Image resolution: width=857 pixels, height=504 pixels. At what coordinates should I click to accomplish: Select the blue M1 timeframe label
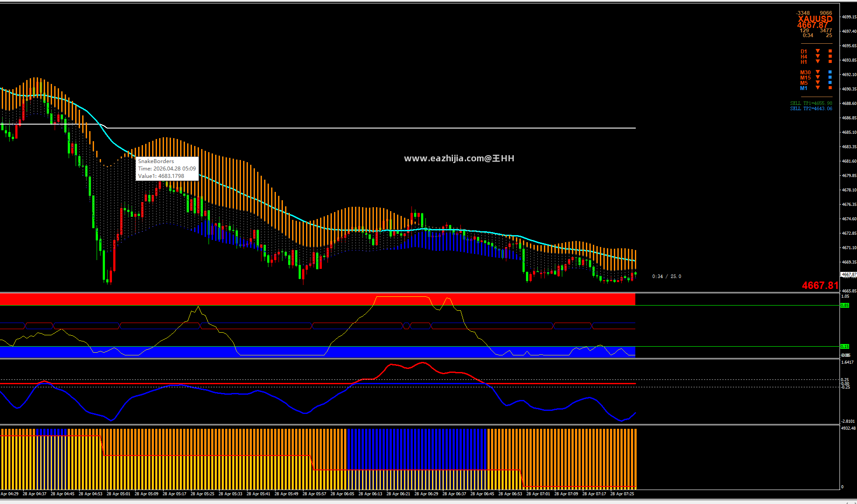coord(804,88)
